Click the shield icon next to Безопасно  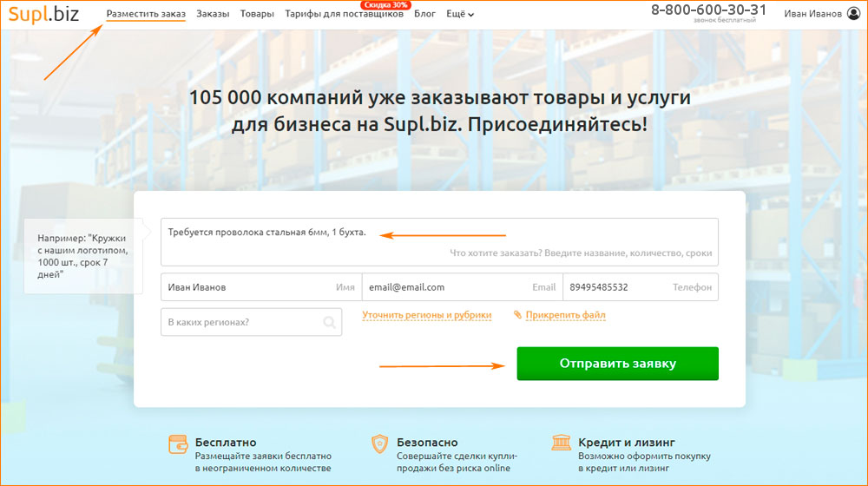coord(379,444)
